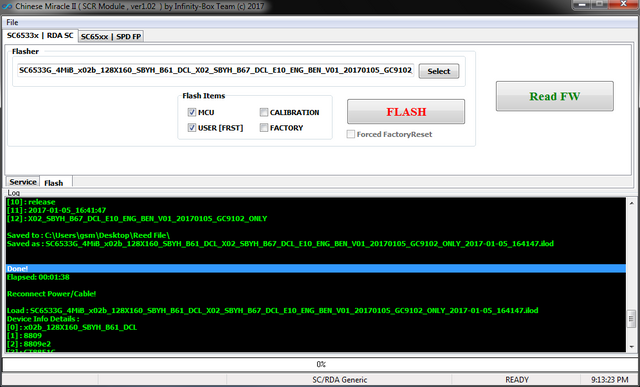Maximize the Chinese Miracle II window
Image resolution: width=640 pixels, height=387 pixels.
(600, 4)
